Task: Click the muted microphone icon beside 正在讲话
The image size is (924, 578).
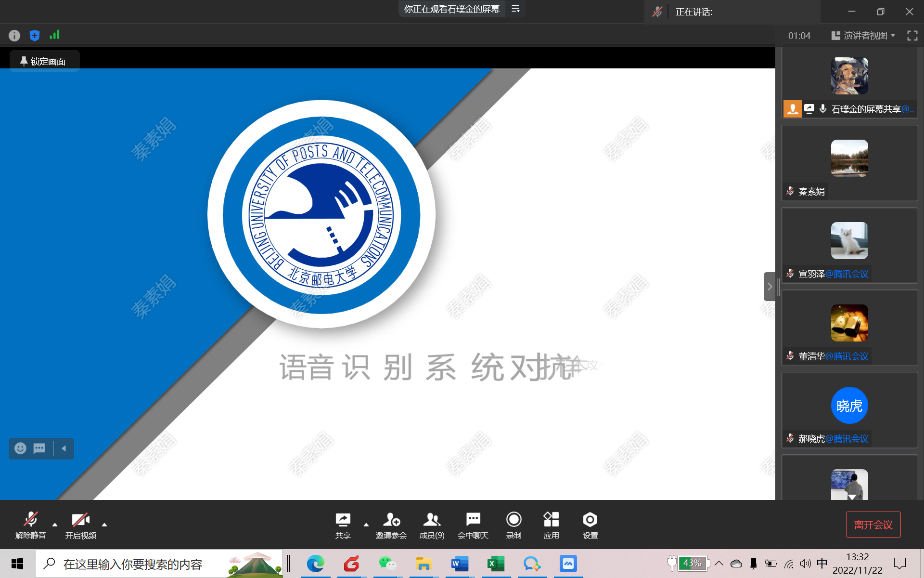Action: pos(657,12)
